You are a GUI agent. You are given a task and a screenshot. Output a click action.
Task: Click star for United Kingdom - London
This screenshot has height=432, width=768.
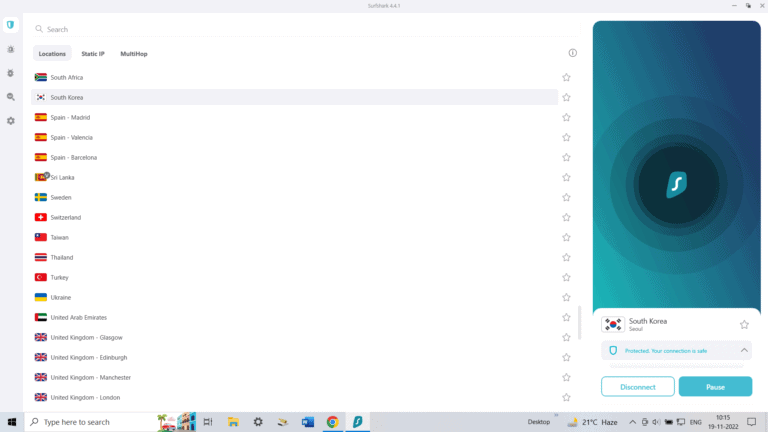(566, 397)
